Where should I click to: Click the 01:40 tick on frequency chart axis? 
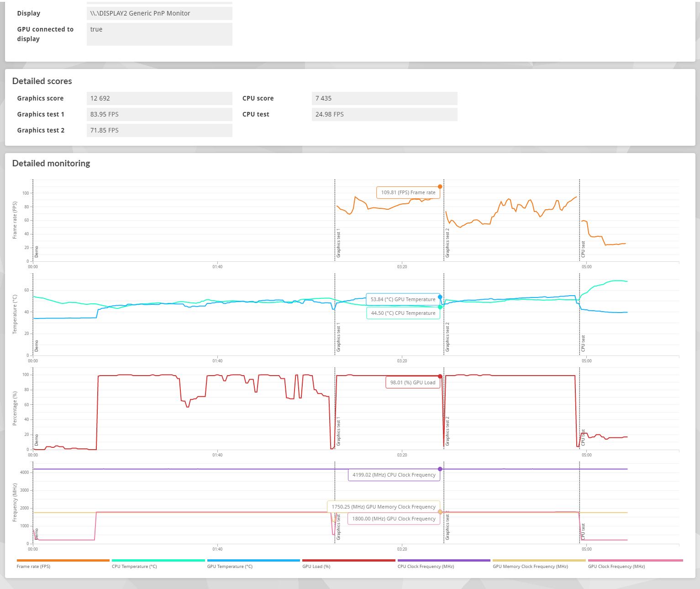[x=217, y=549]
